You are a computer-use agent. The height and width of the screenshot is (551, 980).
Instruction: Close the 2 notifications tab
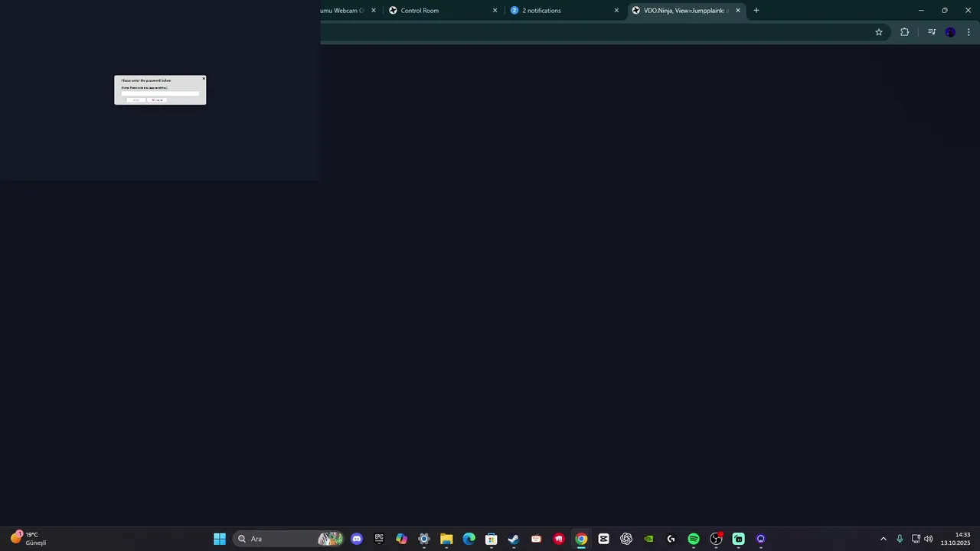click(616, 11)
